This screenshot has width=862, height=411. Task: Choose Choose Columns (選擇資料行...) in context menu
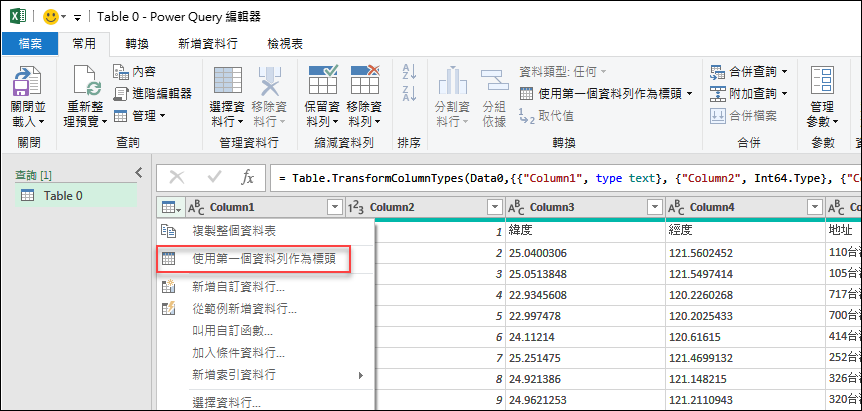pos(265,402)
